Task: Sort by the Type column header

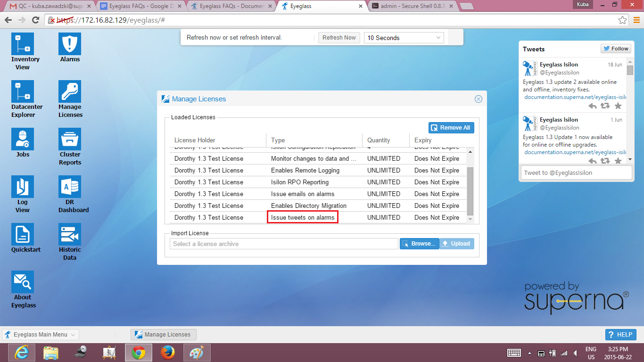Action: [x=314, y=140]
